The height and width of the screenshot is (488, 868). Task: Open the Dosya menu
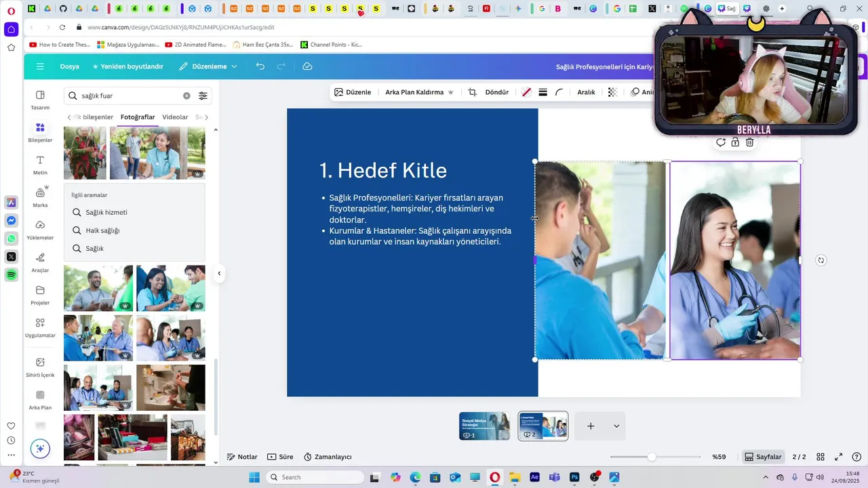[x=69, y=66]
